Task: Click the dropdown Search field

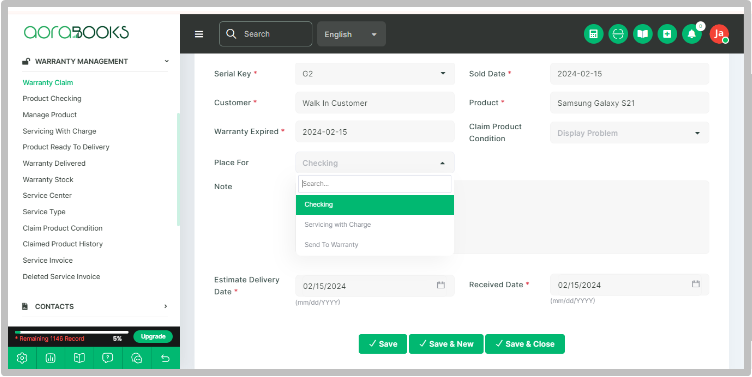Action: (375, 184)
